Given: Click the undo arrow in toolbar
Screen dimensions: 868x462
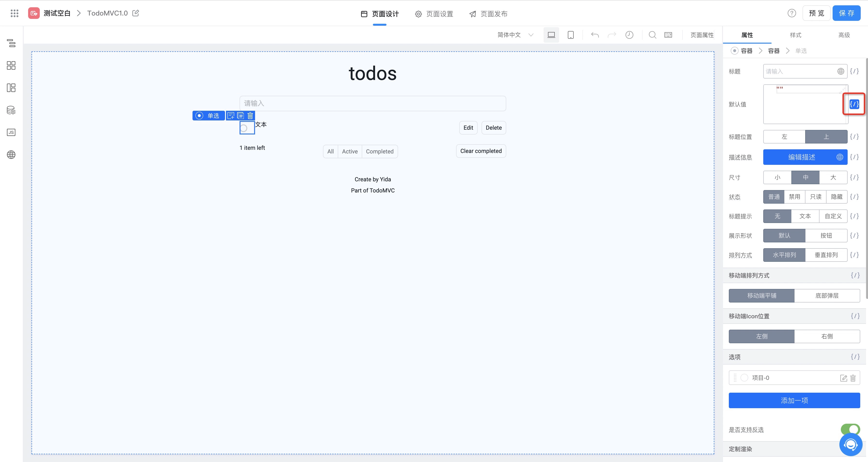Looking at the screenshot, I should tap(595, 35).
